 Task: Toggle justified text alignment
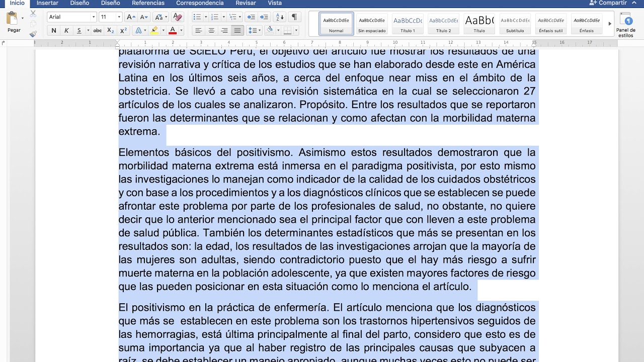coord(237,31)
